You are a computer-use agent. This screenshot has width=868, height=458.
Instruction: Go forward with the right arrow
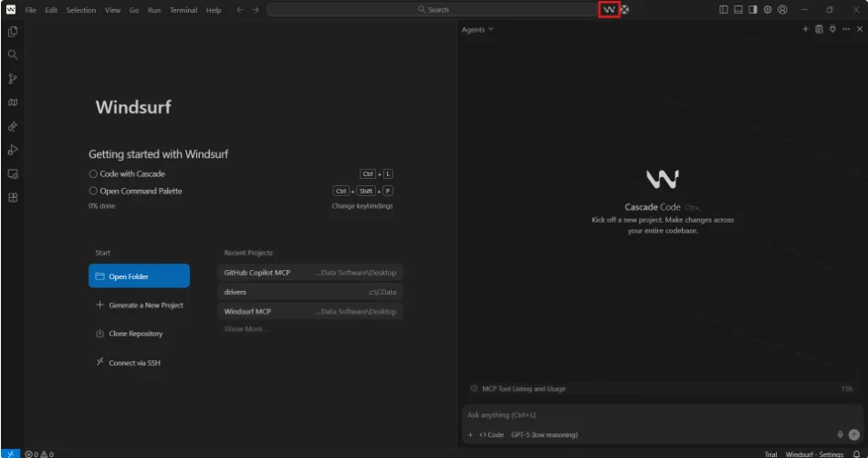pyautogui.click(x=256, y=9)
